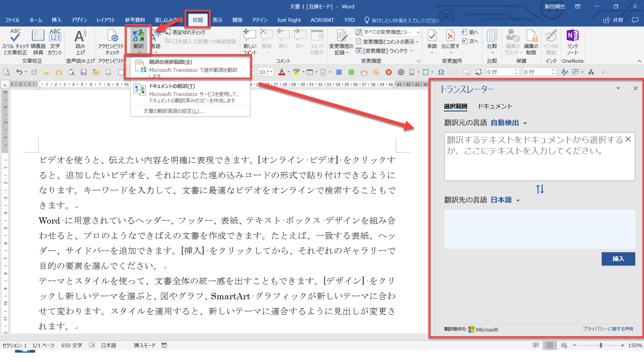Expand the source language auto-detect (自動検出) dropdown

[508, 123]
